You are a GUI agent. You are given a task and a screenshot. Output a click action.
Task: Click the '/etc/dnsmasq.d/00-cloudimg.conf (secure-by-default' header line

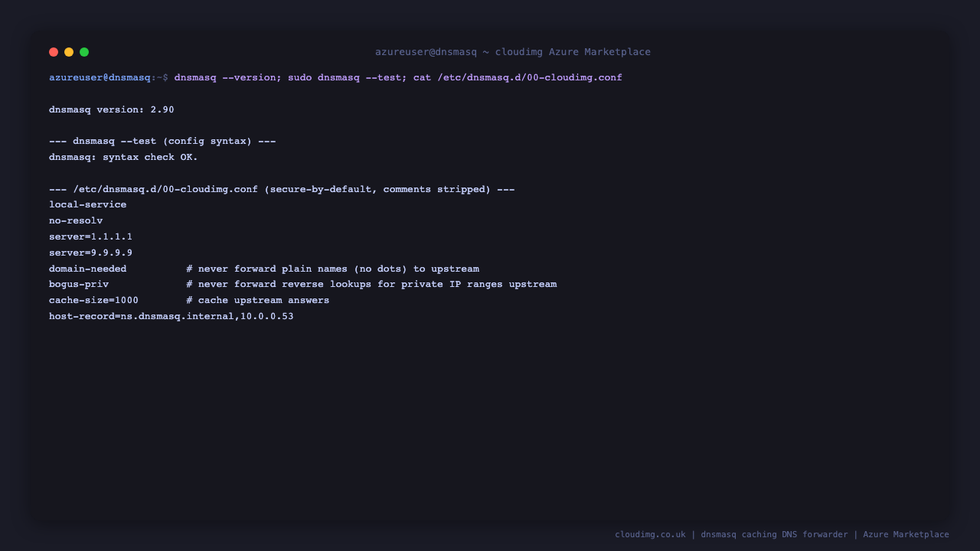[282, 189]
